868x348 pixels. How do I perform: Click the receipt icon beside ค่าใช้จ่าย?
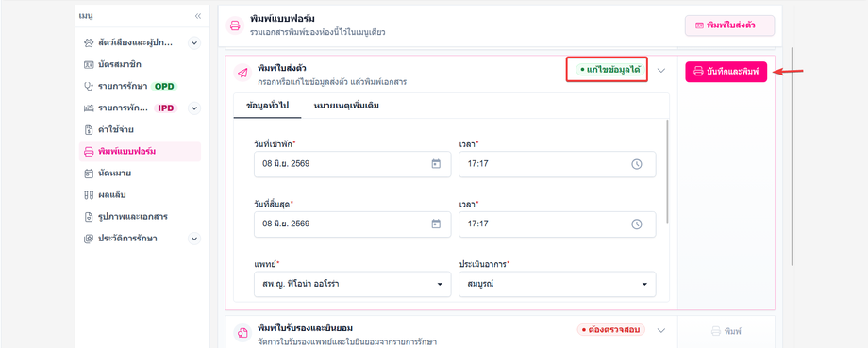[89, 129]
